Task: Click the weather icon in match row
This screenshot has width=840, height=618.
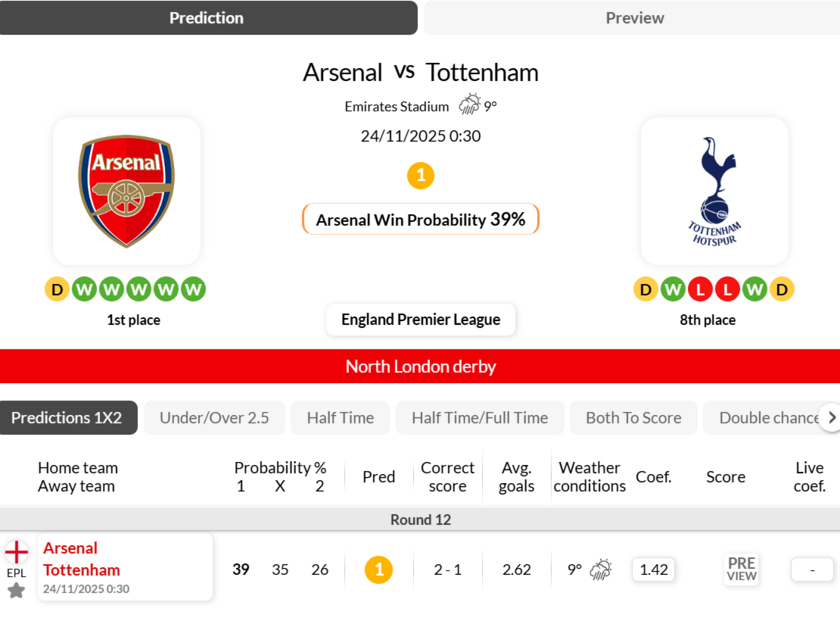Action: coord(600,570)
